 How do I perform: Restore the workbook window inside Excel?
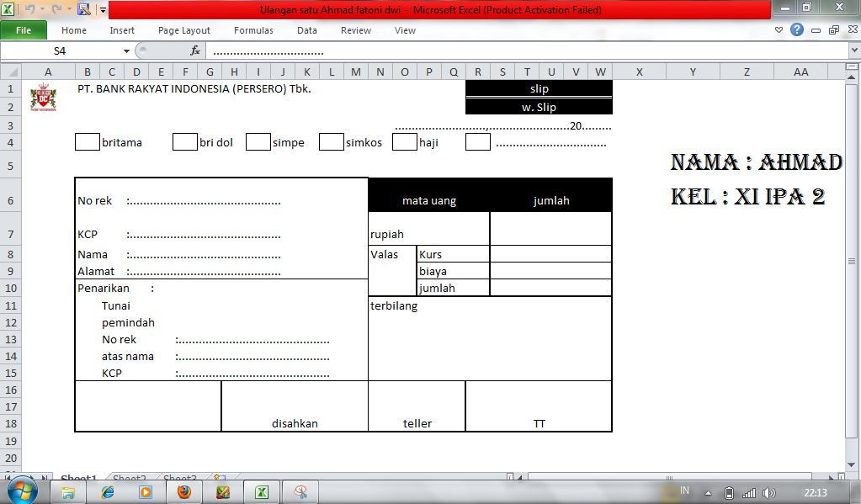tap(834, 30)
